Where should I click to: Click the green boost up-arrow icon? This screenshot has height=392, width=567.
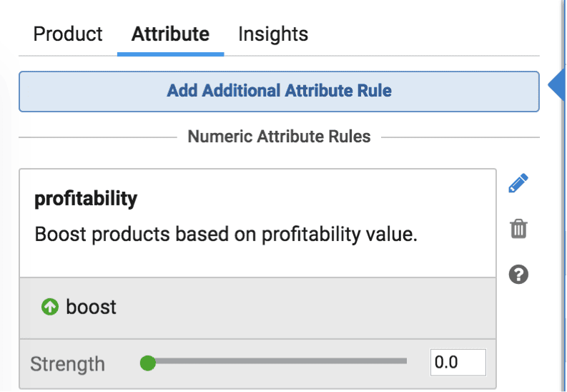coord(50,307)
